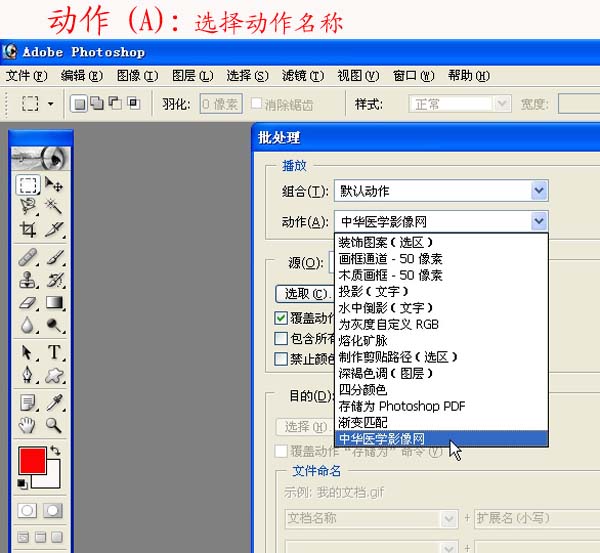Select the Path Selection tool
Viewport: 600px width, 553px height.
(28, 352)
